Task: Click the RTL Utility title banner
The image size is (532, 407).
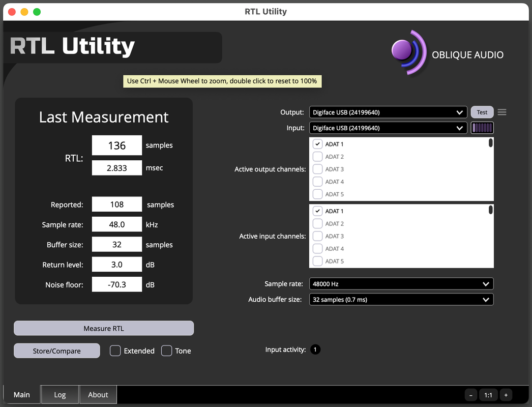Action: point(112,47)
